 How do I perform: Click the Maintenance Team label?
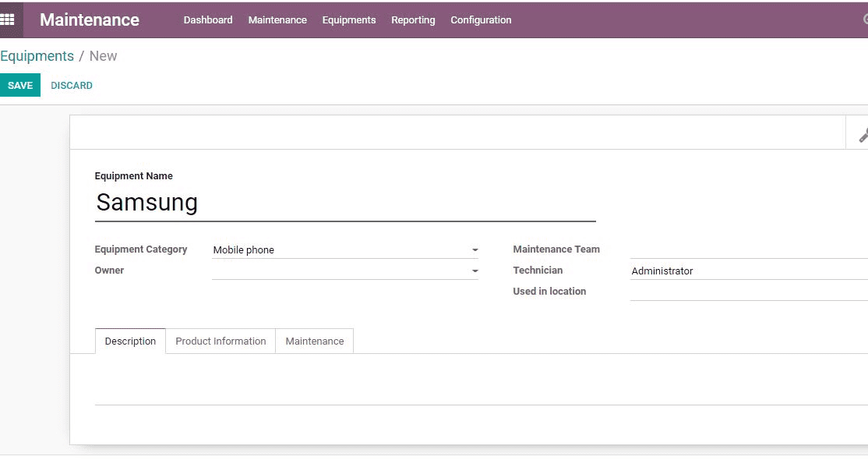[556, 249]
